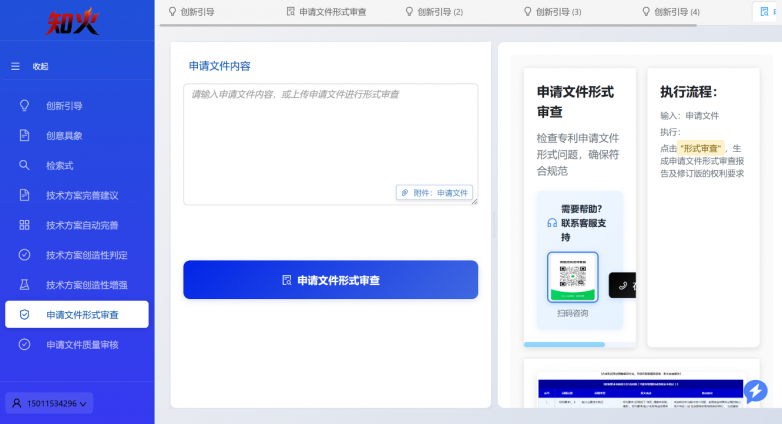Click the 技术方案创造性增强 flask icon
Image resolution: width=782 pixels, height=424 pixels.
click(x=24, y=285)
